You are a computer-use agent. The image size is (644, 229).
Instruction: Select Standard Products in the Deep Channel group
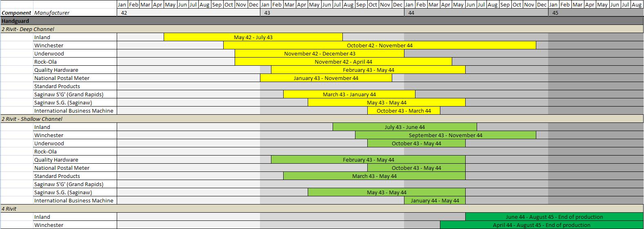[x=75, y=86]
